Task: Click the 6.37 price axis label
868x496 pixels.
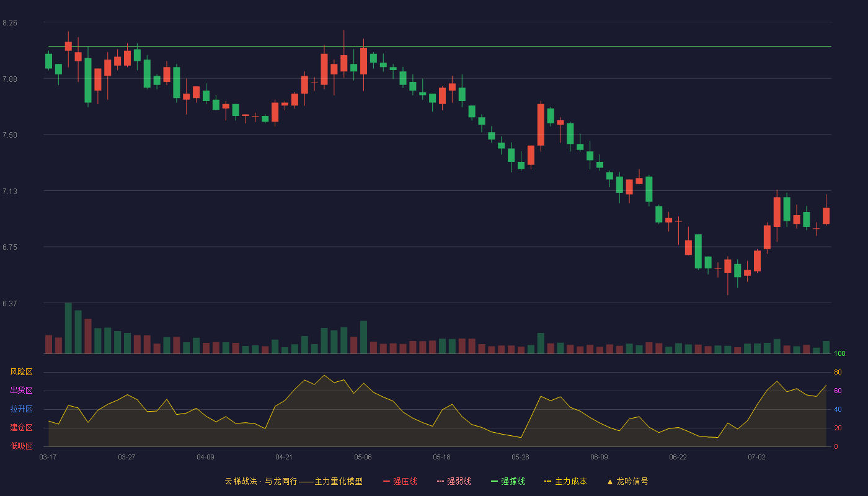Action: point(10,304)
